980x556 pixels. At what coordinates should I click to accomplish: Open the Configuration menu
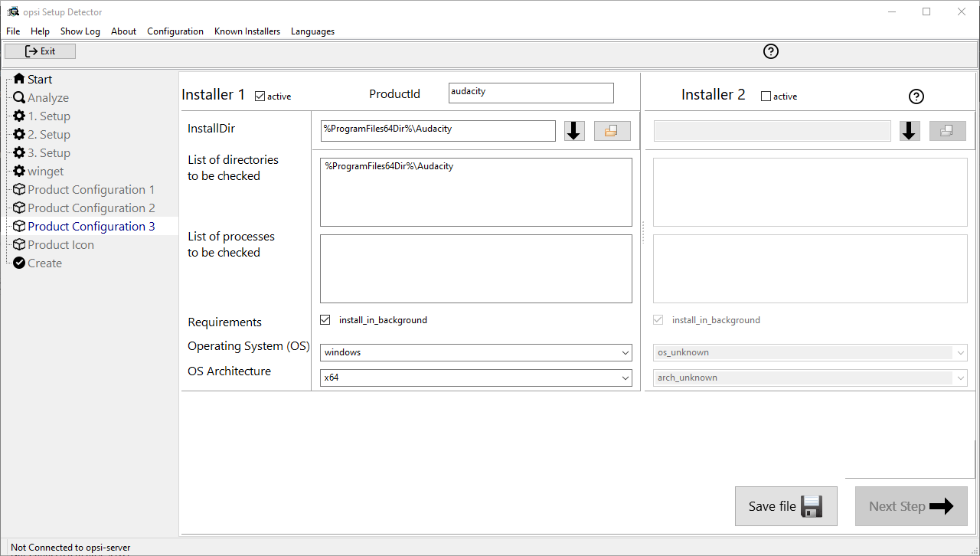pyautogui.click(x=175, y=31)
